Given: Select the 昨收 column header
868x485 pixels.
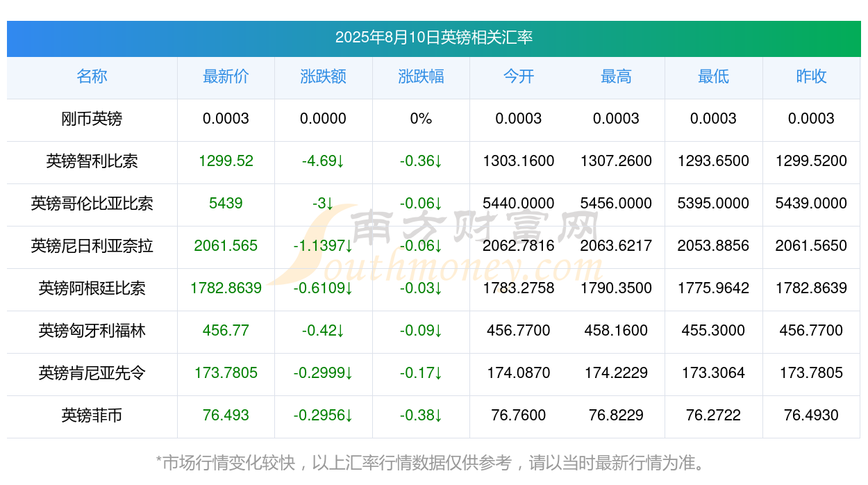Looking at the screenshot, I should tap(811, 76).
